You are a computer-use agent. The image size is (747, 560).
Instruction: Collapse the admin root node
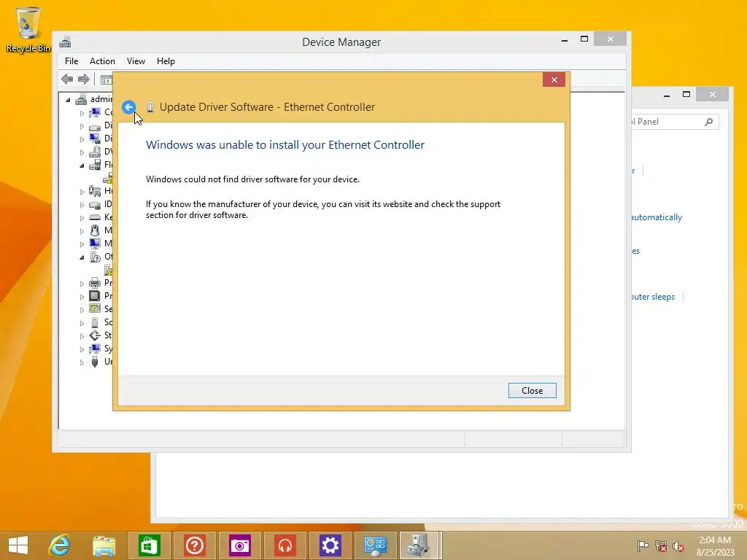pyautogui.click(x=68, y=99)
